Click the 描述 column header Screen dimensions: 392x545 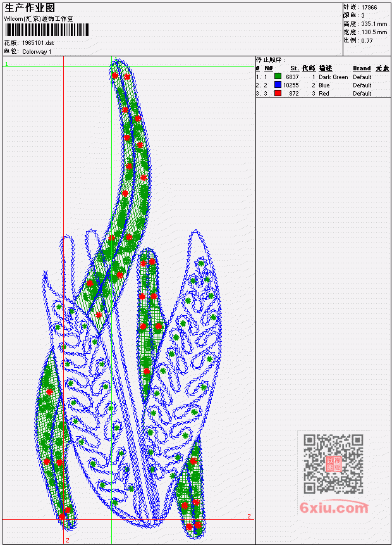pos(326,68)
